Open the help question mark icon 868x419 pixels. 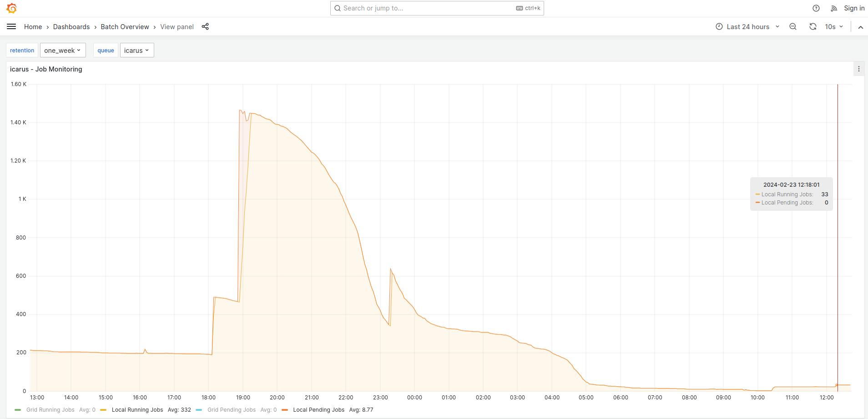tap(816, 8)
